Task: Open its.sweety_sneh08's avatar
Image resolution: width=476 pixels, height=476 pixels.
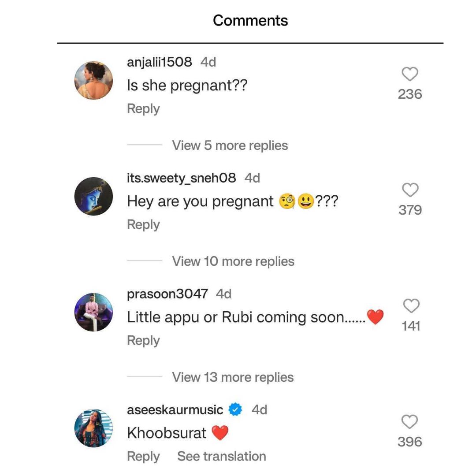Action: click(x=93, y=197)
